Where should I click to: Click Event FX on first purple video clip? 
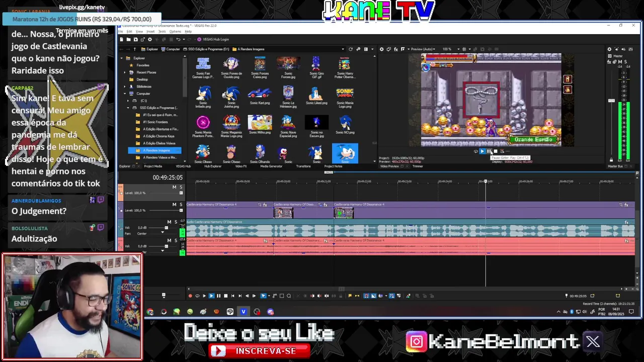coord(265,205)
